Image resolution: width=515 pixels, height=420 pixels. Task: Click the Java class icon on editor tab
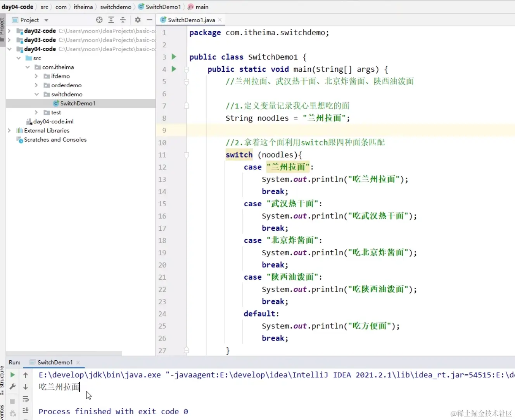(164, 20)
